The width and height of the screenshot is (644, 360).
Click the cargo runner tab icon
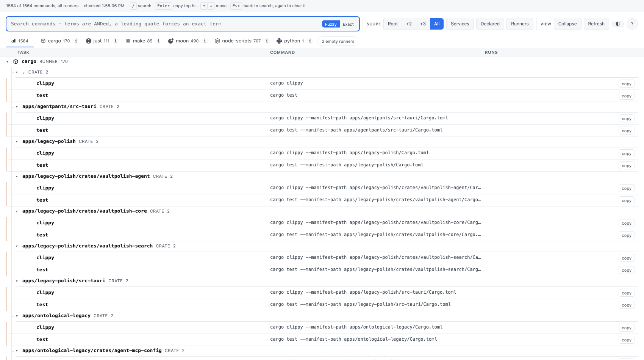pyautogui.click(x=43, y=41)
